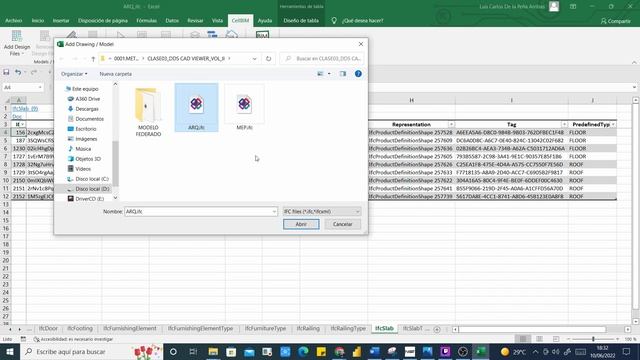Click the up-one-level arrow in dialog
Screen dimensions: 640x360
(93, 59)
